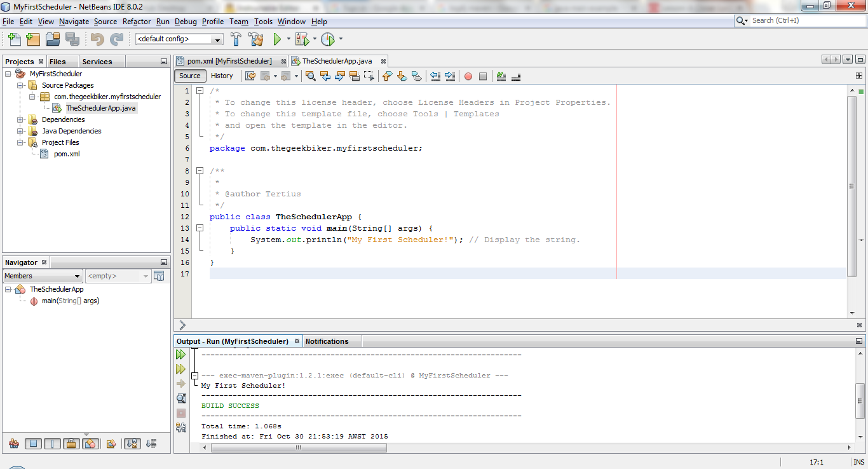Click Find Previous Occurrence icon
The width and height of the screenshot is (868, 469).
click(325, 76)
